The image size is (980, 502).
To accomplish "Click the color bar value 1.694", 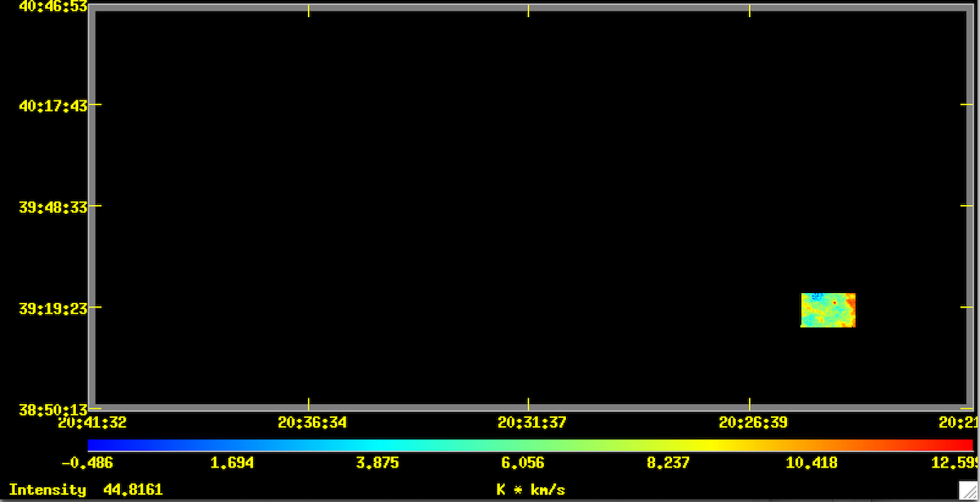I will coord(232,464).
